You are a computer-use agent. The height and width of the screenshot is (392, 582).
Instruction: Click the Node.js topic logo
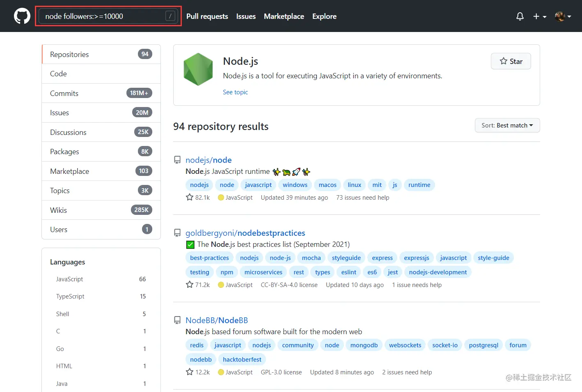click(198, 69)
